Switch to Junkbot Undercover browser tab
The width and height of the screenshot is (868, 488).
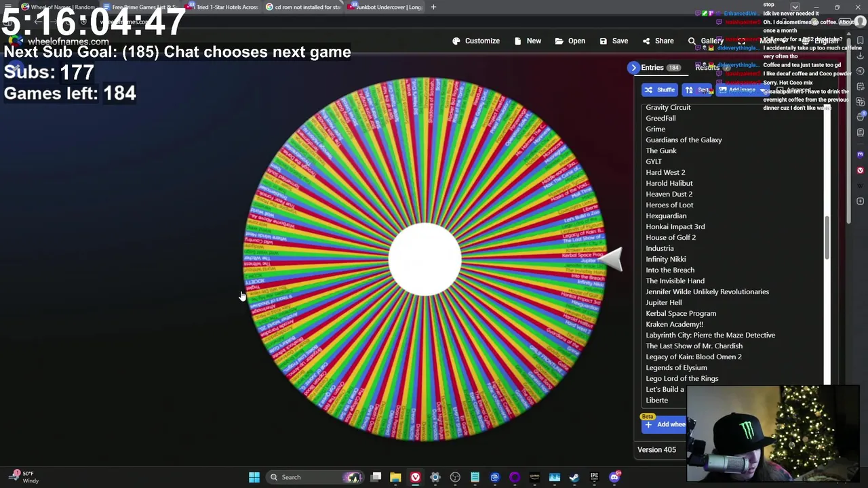coord(384,7)
